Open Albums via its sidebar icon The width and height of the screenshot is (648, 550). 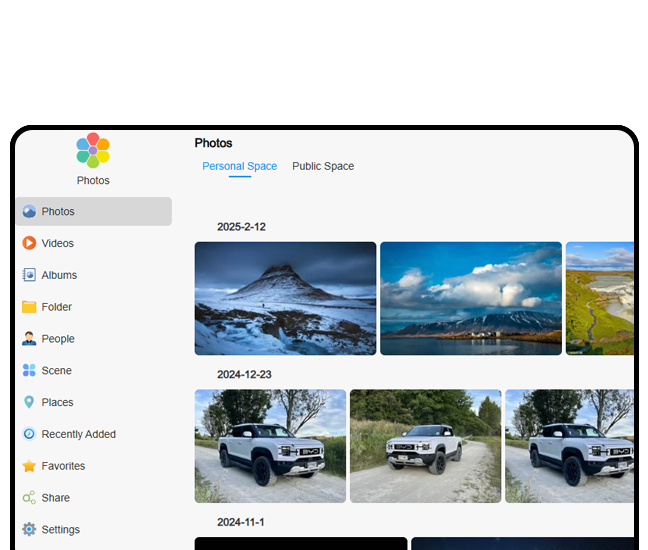(29, 275)
